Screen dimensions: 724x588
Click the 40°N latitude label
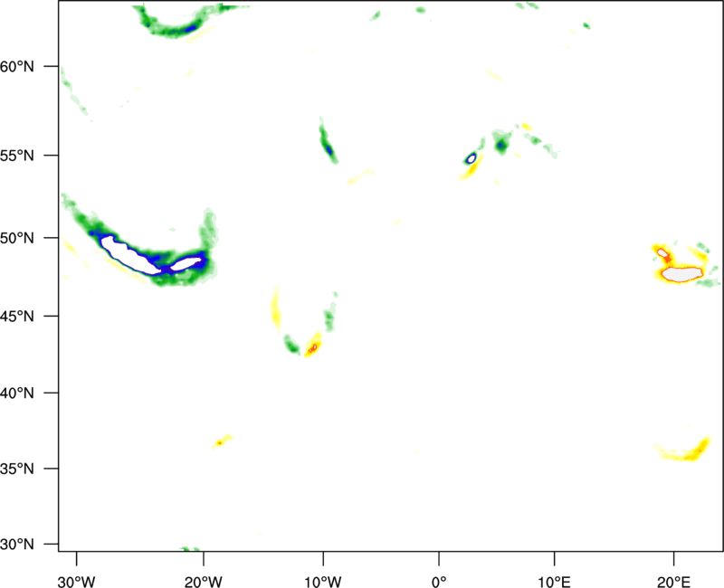(17, 394)
